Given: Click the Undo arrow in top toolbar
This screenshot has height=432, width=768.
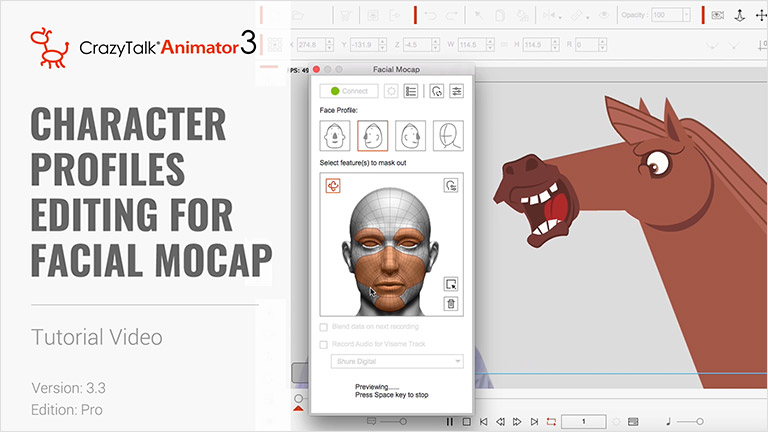Looking at the screenshot, I should click(x=431, y=16).
